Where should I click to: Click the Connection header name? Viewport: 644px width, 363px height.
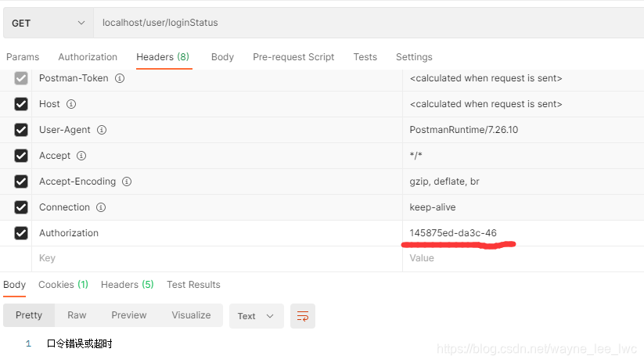64,207
